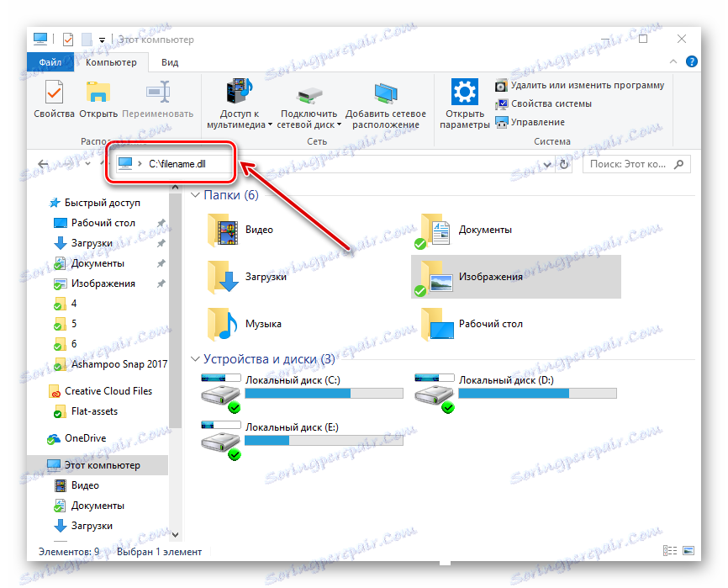Open the address bar history dropdown

tap(547, 164)
